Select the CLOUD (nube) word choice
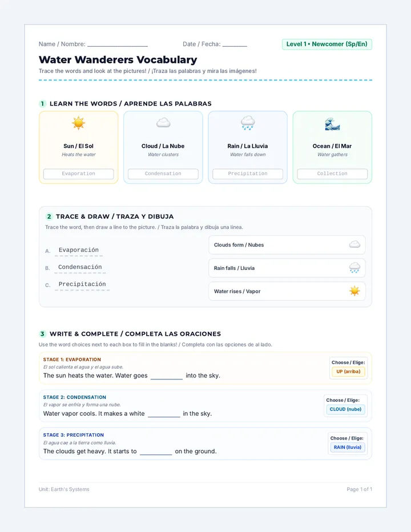The image size is (411, 532). (345, 409)
